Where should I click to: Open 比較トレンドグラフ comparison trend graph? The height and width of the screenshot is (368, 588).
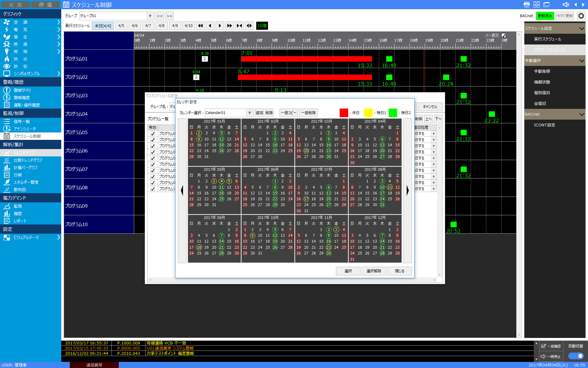pyautogui.click(x=31, y=160)
